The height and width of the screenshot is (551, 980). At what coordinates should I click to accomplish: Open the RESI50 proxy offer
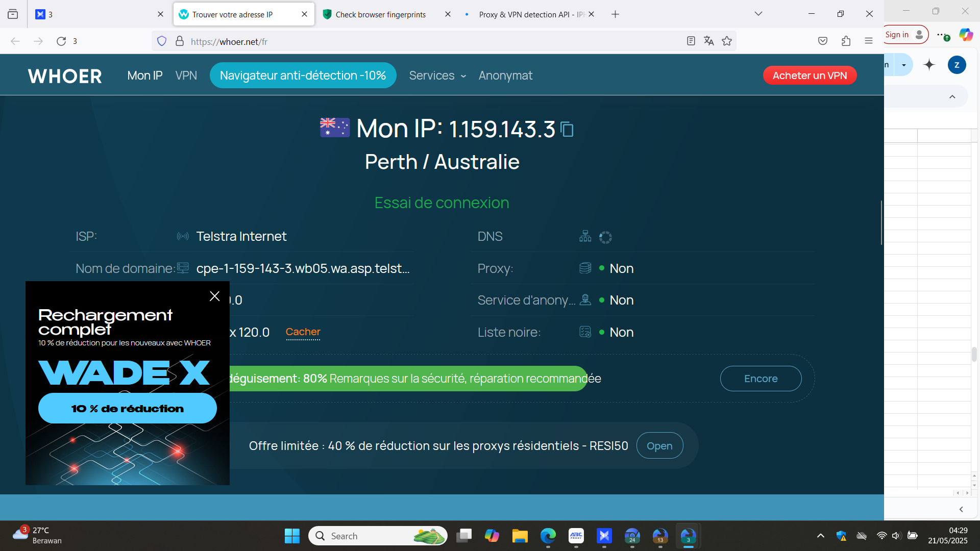[659, 446]
